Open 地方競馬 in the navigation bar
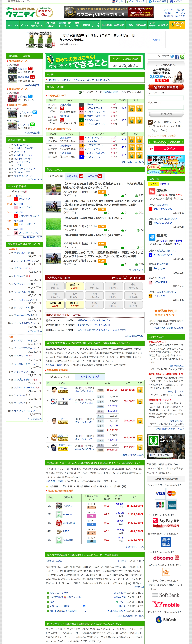192x644 pixels. point(141,25)
